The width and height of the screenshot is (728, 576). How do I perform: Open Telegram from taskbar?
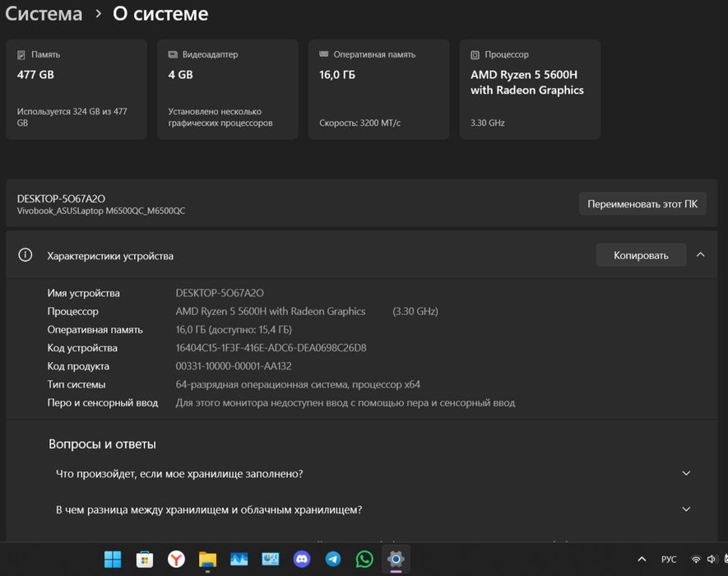[x=333, y=560]
